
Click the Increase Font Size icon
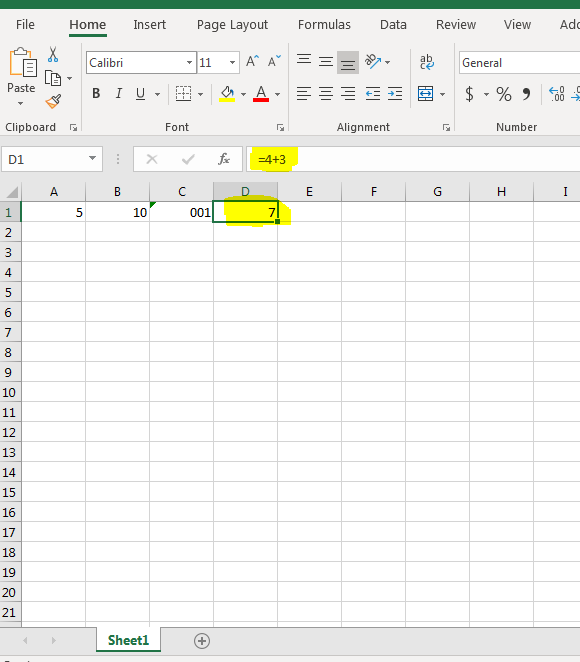click(252, 62)
